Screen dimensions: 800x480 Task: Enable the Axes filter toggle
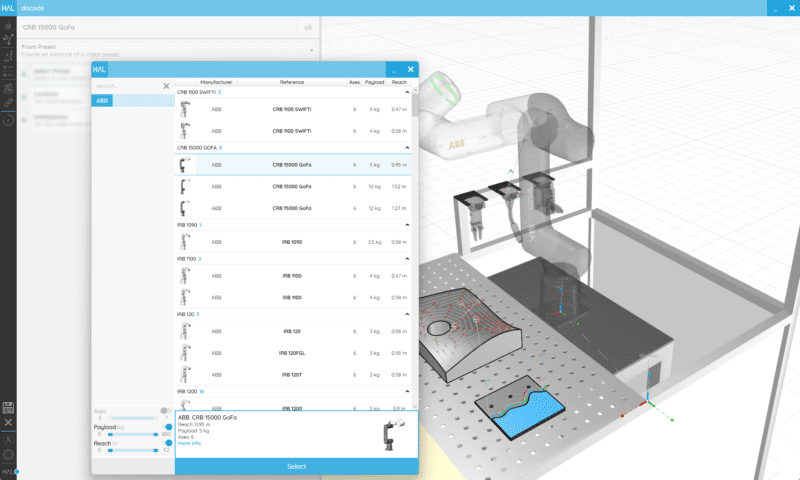[x=165, y=411]
